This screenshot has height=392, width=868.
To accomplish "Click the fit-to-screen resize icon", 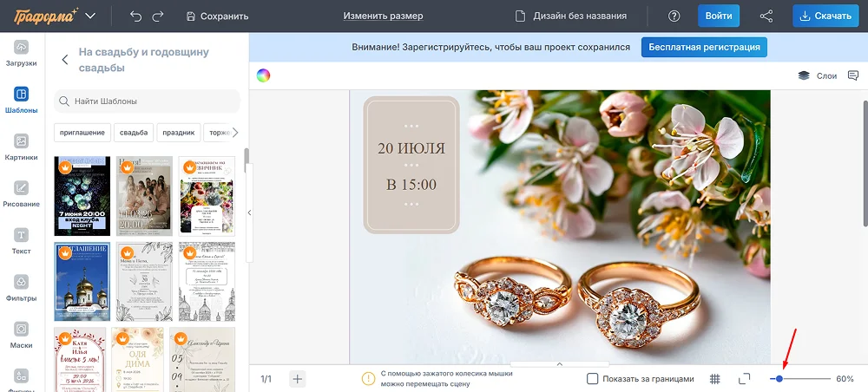I will 744,379.
